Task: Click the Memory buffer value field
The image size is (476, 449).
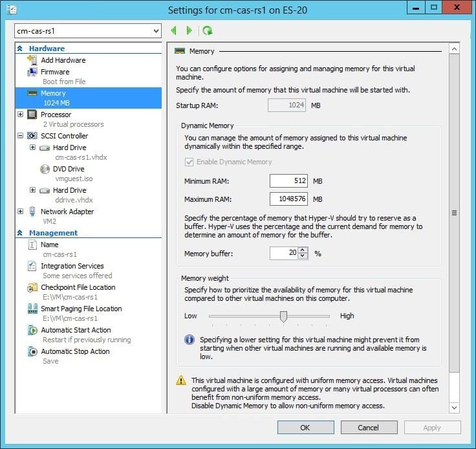Action: [x=284, y=253]
